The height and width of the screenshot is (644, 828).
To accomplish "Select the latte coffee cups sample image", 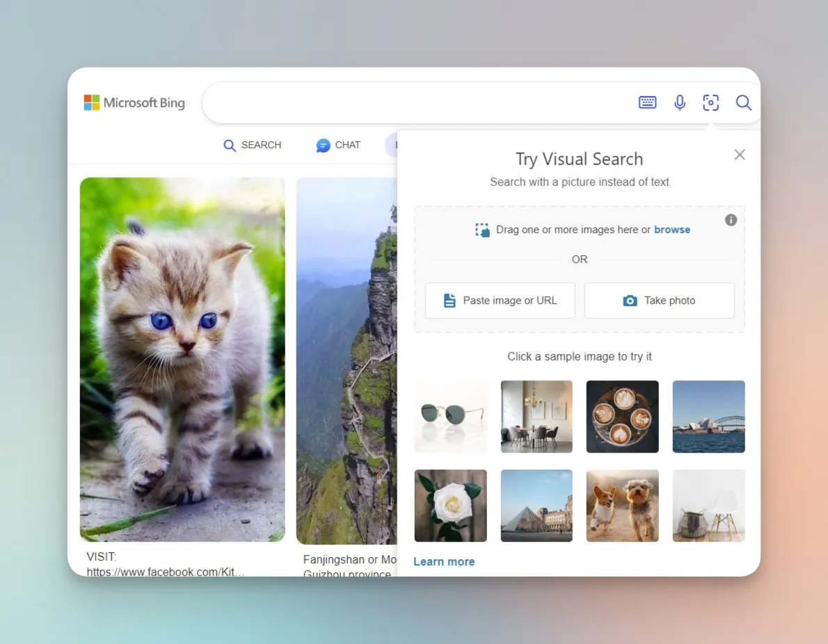I will click(623, 417).
